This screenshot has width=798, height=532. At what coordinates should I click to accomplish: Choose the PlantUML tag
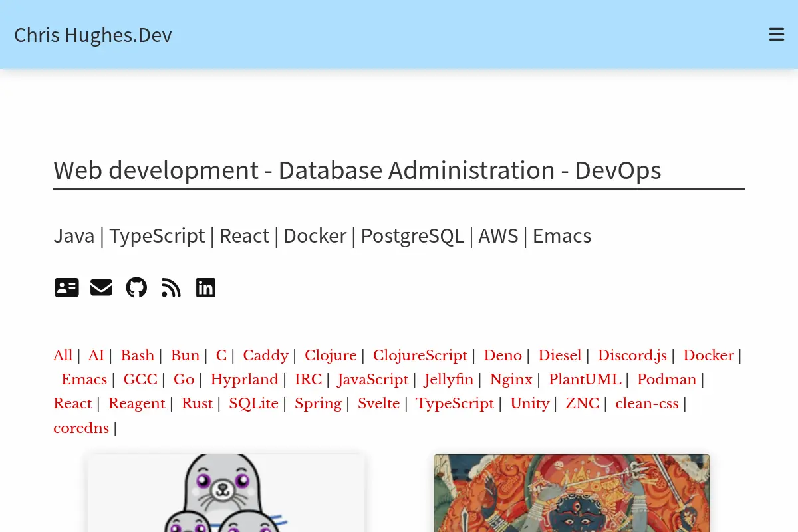(585, 379)
